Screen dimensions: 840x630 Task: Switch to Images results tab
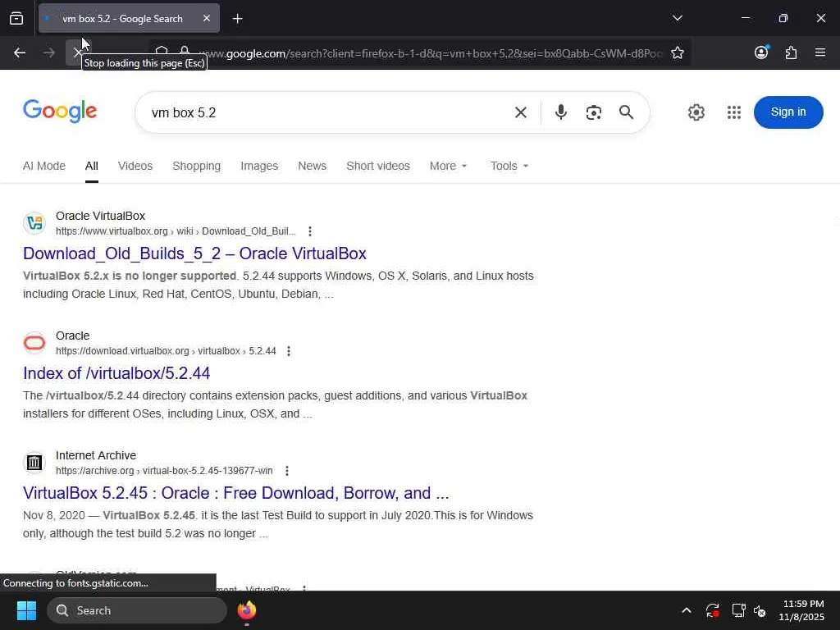pyautogui.click(x=259, y=166)
